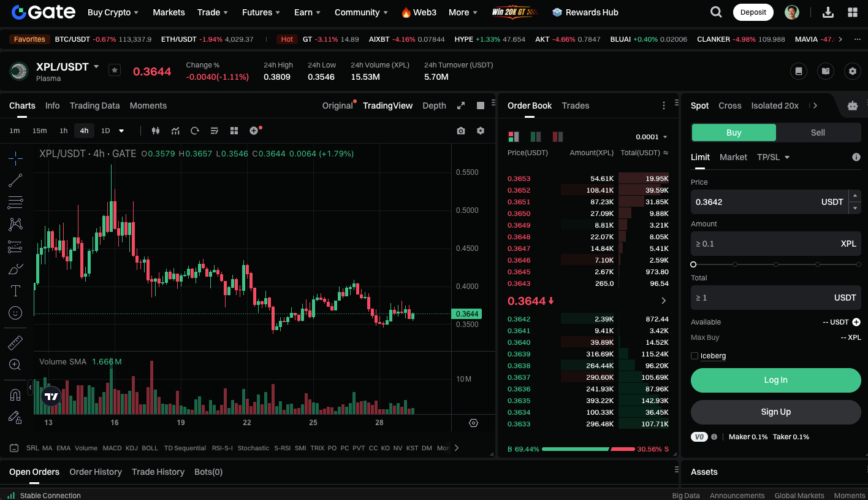Open the search magnifier in header
868x500 pixels.
pyautogui.click(x=716, y=12)
